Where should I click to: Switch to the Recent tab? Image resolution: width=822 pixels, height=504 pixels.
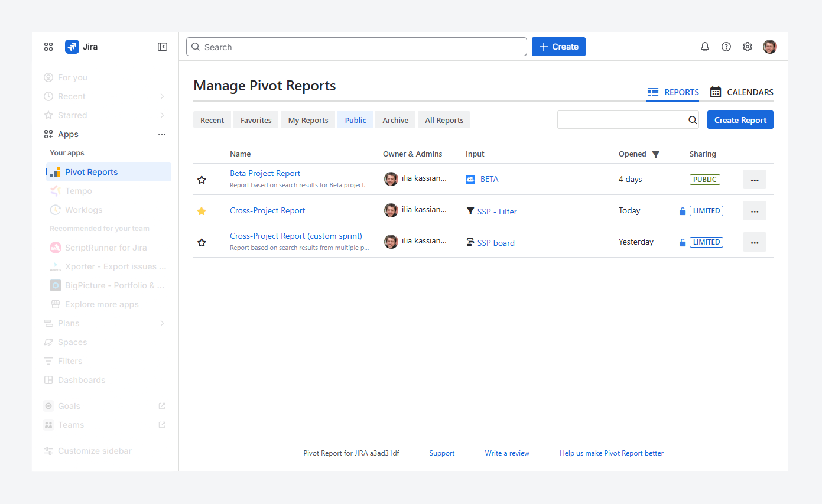pos(212,120)
